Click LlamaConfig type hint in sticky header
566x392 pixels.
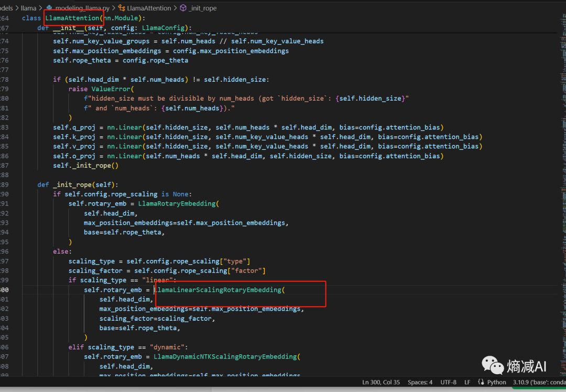(163, 28)
